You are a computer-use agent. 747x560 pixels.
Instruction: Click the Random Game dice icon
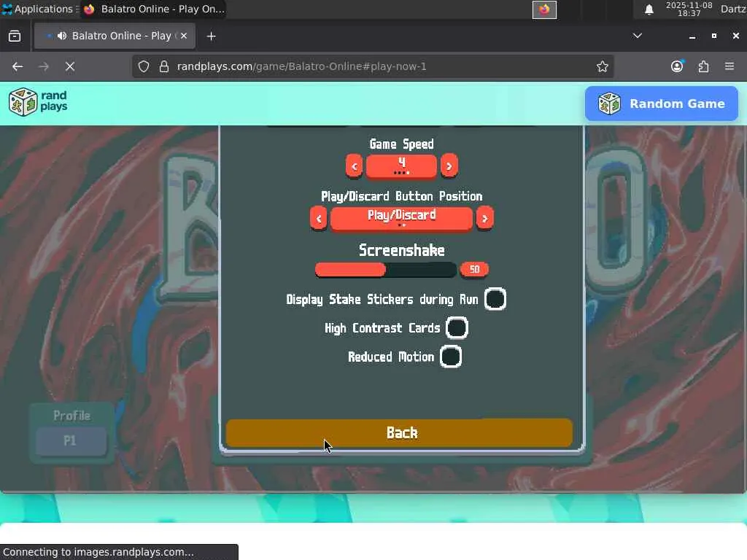[609, 104]
